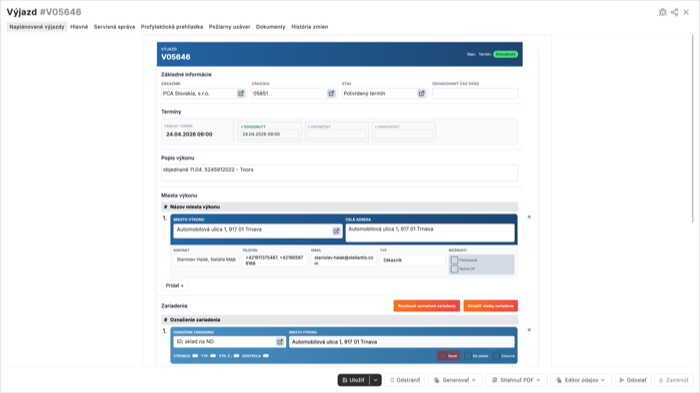This screenshot has width=700, height=393.
Task: Remove device row with its X icon
Action: 529,330
